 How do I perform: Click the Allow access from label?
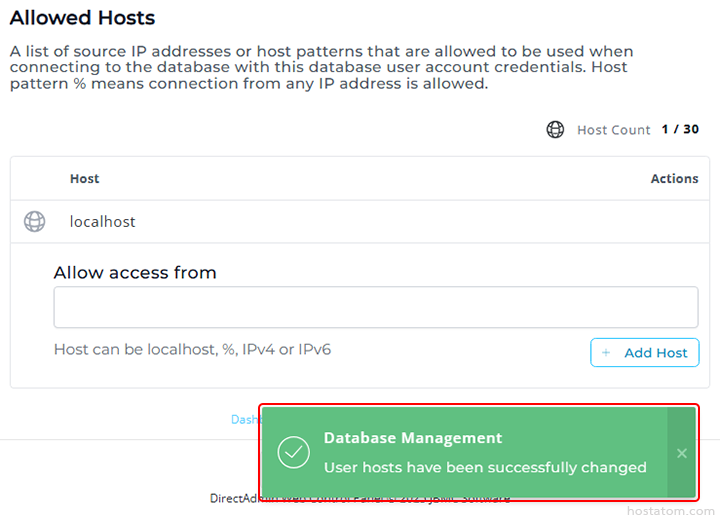[135, 273]
